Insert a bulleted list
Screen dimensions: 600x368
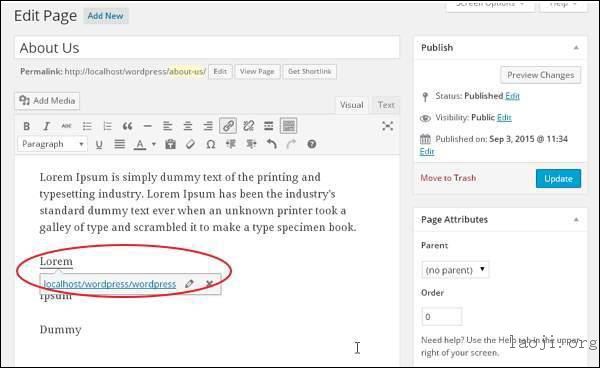[x=87, y=126]
